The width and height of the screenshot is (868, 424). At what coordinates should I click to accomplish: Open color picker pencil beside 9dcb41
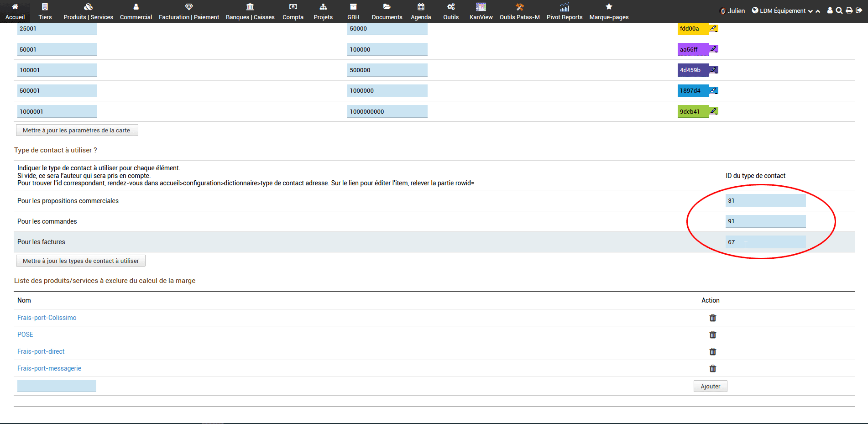pyautogui.click(x=713, y=111)
